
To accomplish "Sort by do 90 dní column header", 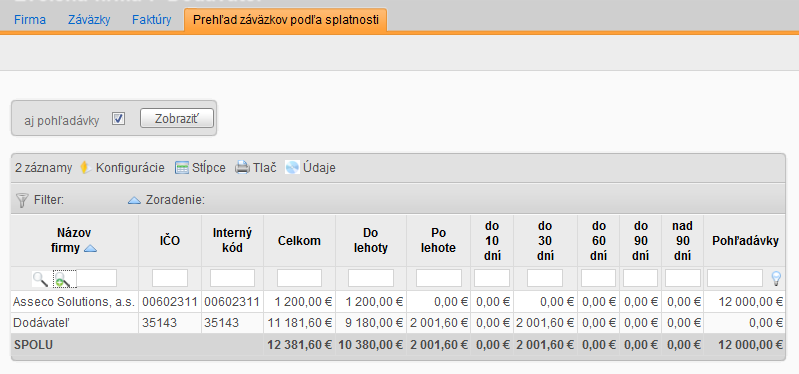I will [641, 241].
